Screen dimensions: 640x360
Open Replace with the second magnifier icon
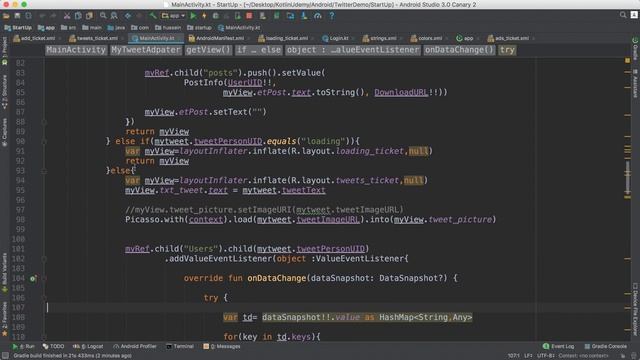click(114, 16)
